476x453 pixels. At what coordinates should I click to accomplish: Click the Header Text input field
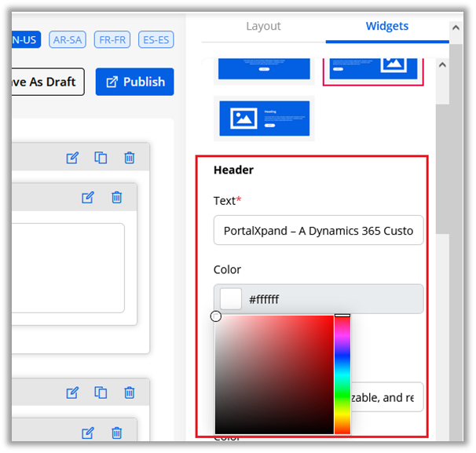pos(318,231)
